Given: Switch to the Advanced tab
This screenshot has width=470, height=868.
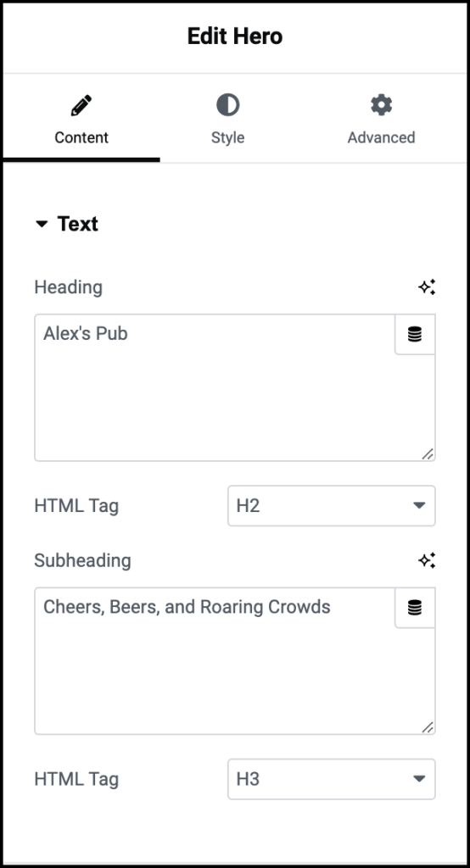Looking at the screenshot, I should (x=381, y=119).
